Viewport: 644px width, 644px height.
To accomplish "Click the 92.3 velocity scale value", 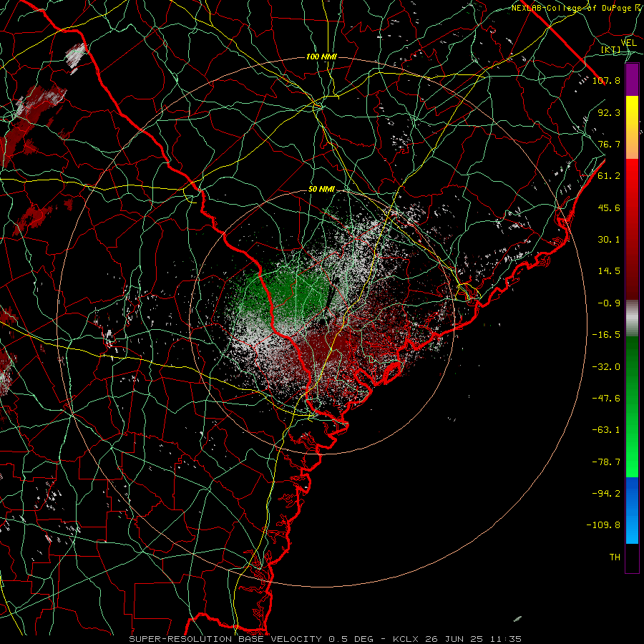I will [609, 112].
